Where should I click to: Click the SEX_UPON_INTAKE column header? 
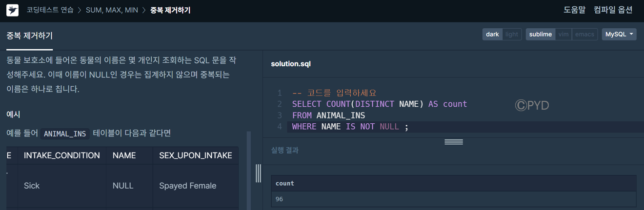coord(196,155)
